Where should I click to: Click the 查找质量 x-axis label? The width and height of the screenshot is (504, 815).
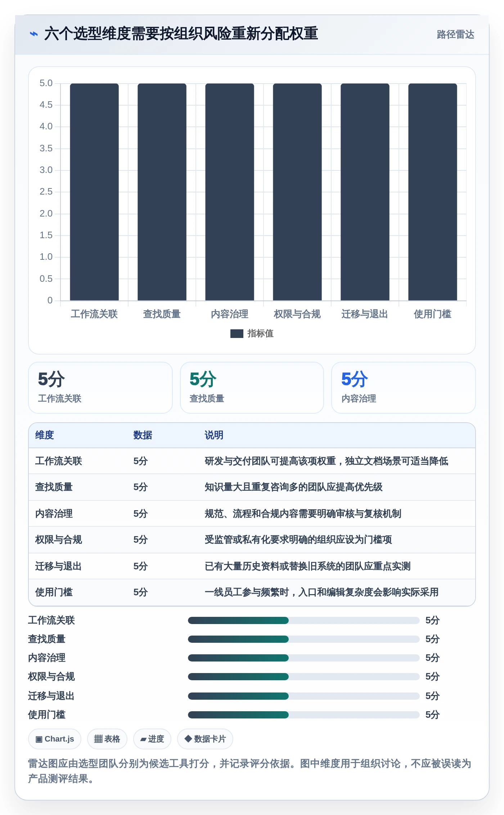pyautogui.click(x=162, y=314)
